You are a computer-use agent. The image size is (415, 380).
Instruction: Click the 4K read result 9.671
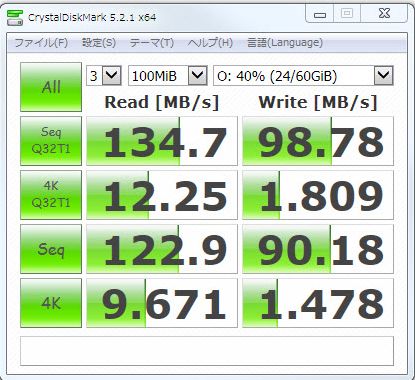162,303
